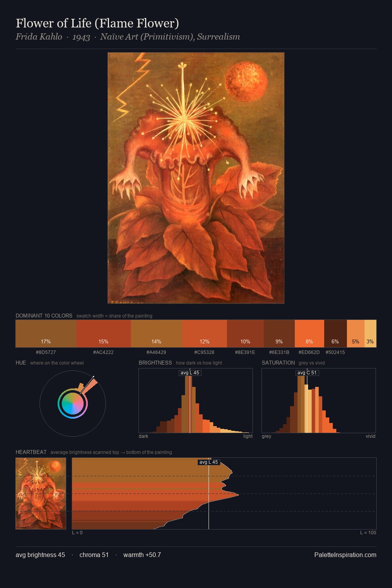Click the 17% brown swatch
Image resolution: width=392 pixels, height=588 pixels.
pyautogui.click(x=46, y=334)
